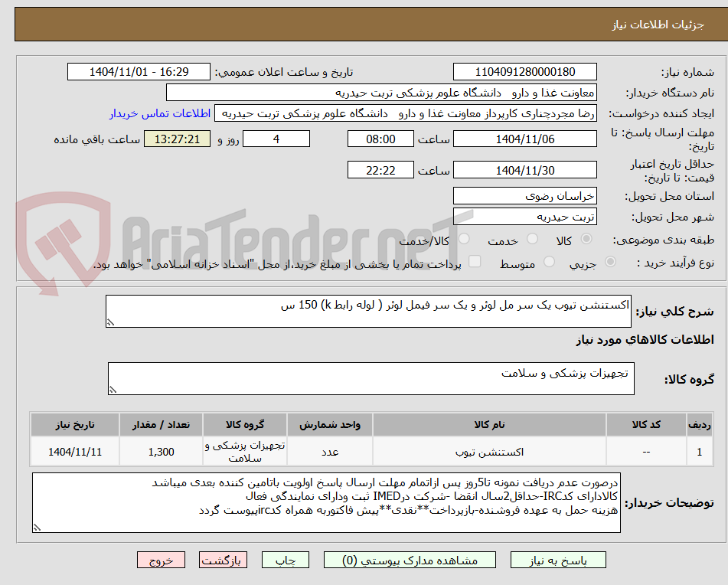This screenshot has height=585, width=728.
Task: Click the گروه کالا table column header
Action: (245, 425)
